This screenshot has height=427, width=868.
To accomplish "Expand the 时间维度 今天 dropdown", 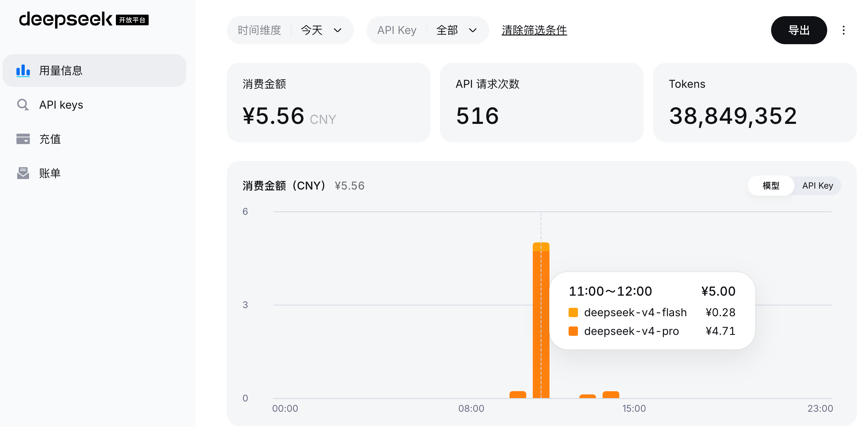I will 290,30.
